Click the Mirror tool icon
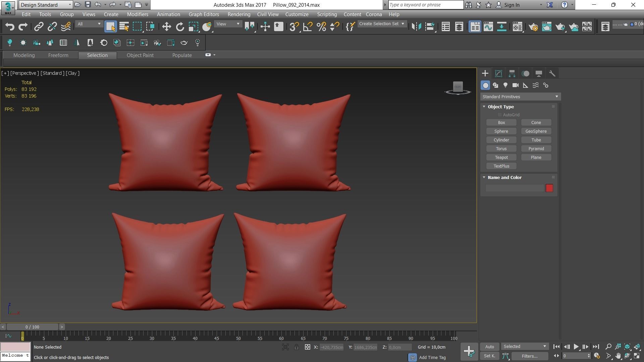The height and width of the screenshot is (362, 644). [417, 27]
